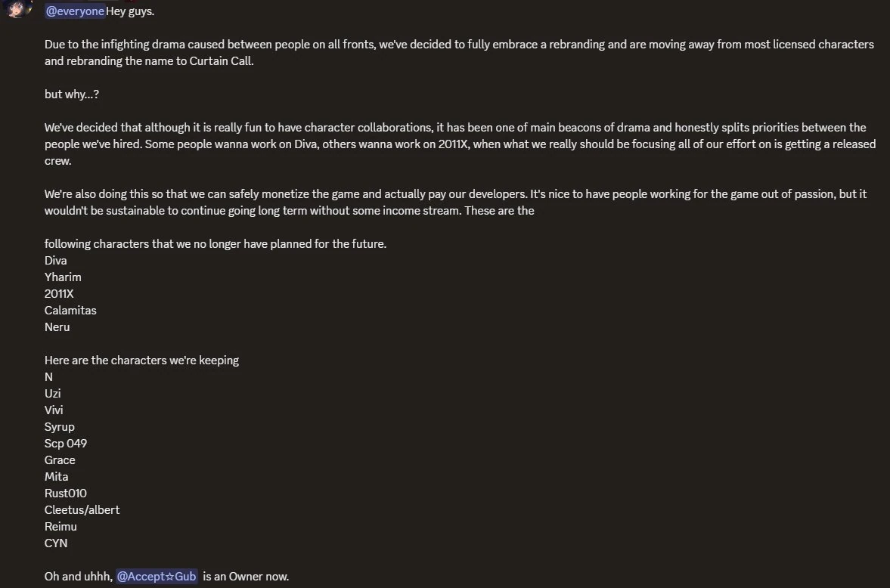The width and height of the screenshot is (890, 588).
Task: Select Reimu in the kept characters list
Action: pos(60,527)
